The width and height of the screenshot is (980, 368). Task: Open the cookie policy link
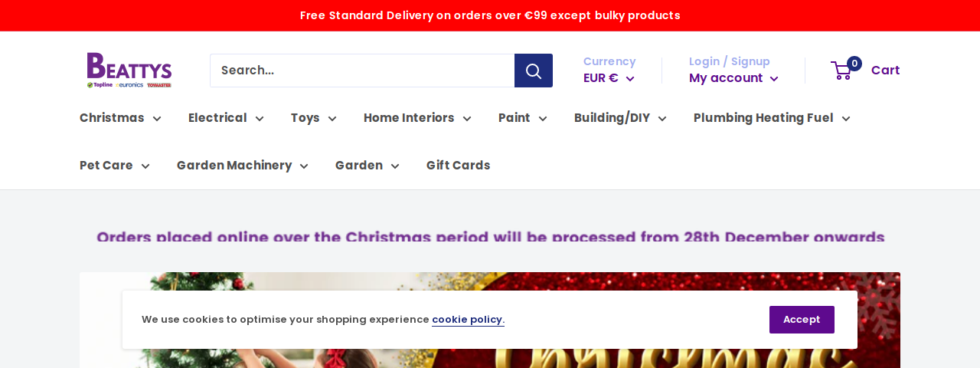click(467, 320)
